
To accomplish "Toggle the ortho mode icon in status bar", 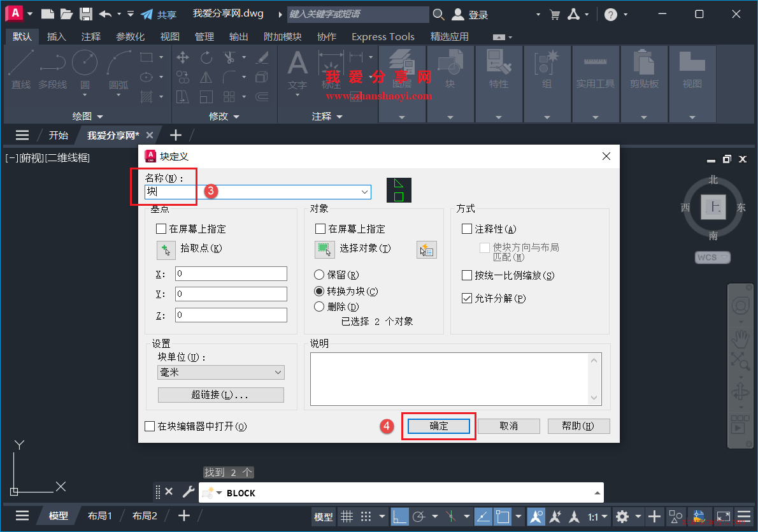I will (399, 517).
